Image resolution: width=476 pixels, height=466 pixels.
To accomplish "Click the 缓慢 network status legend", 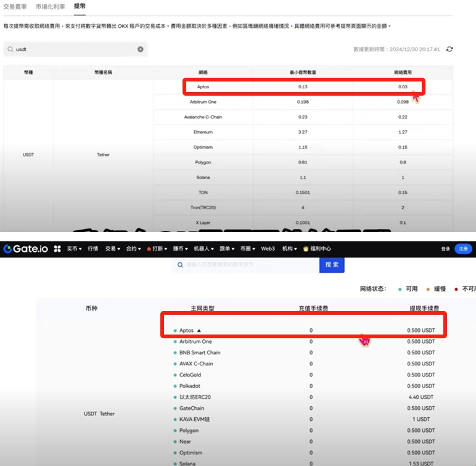I will point(437,289).
